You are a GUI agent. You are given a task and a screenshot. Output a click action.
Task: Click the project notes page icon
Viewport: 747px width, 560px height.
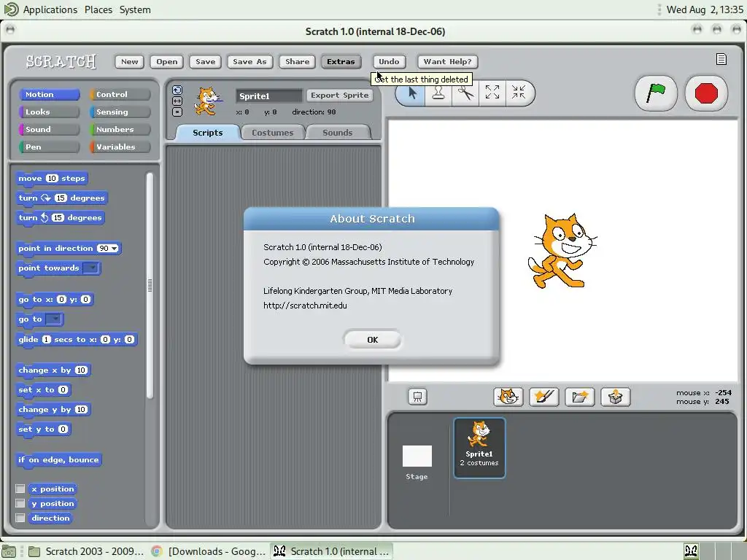[721, 59]
